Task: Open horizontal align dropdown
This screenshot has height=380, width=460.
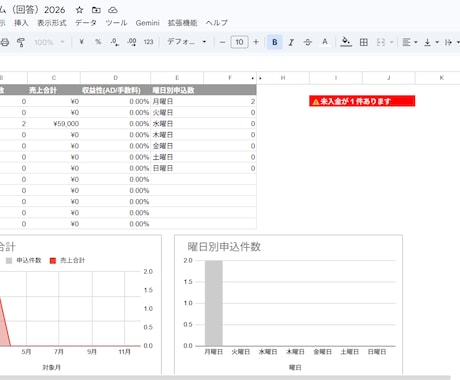Action: click(x=410, y=42)
